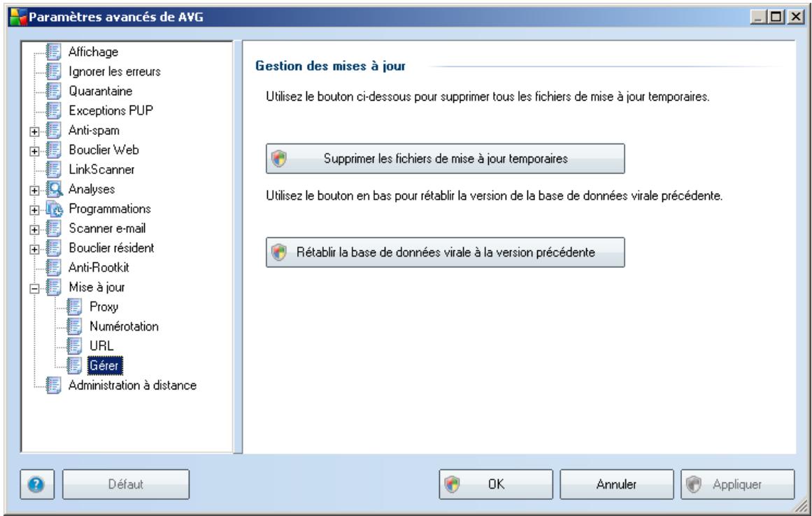Select the Proxy sub-item
The width and height of the screenshot is (812, 516).
[104, 307]
